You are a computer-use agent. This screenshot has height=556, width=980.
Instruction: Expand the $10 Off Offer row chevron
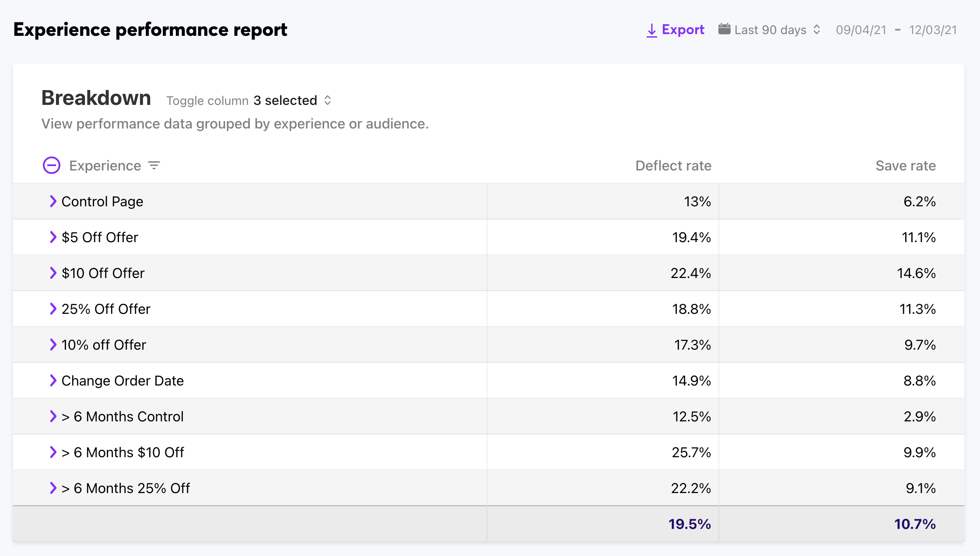coord(53,273)
